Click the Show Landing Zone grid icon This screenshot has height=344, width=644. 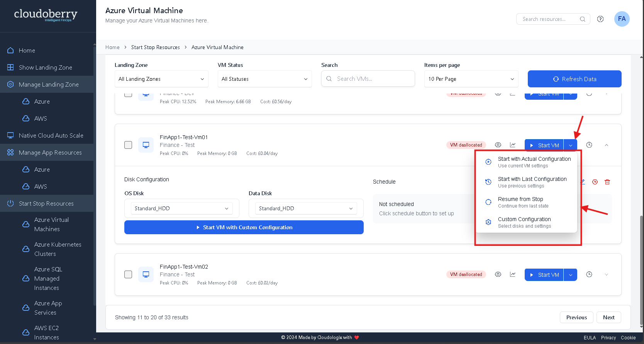point(10,67)
